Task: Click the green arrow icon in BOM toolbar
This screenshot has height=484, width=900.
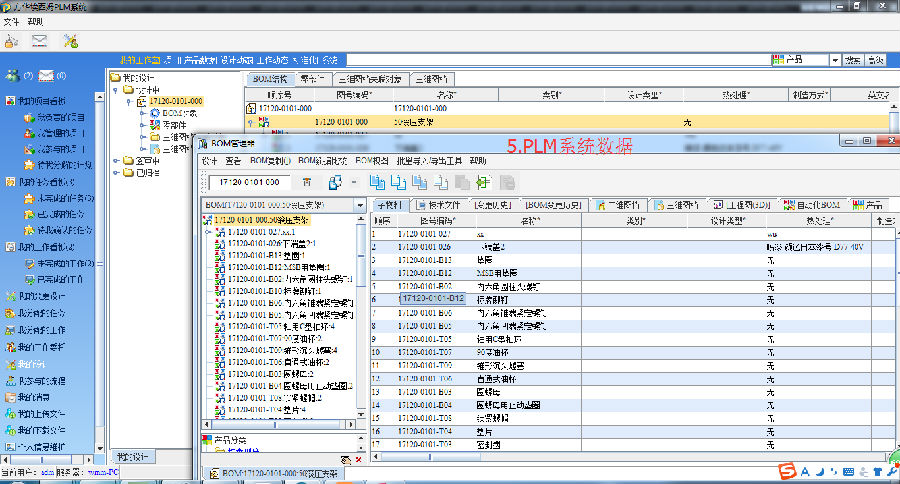Action: point(484,182)
